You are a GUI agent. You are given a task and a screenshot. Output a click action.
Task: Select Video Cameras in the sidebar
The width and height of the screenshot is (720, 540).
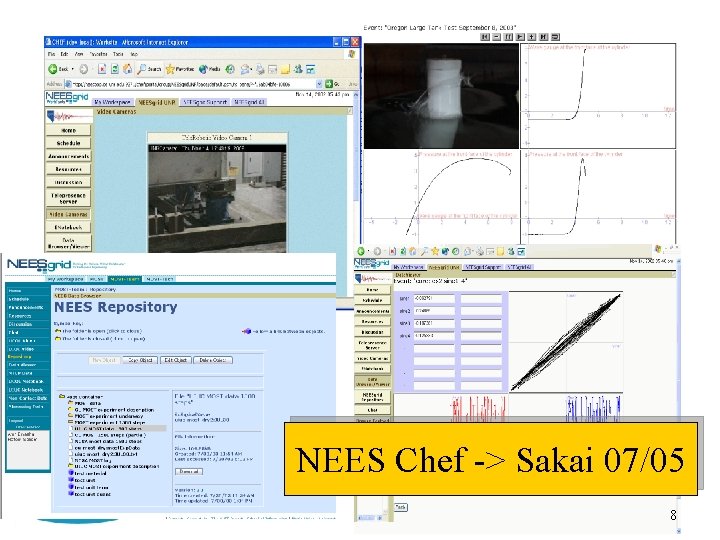68,214
